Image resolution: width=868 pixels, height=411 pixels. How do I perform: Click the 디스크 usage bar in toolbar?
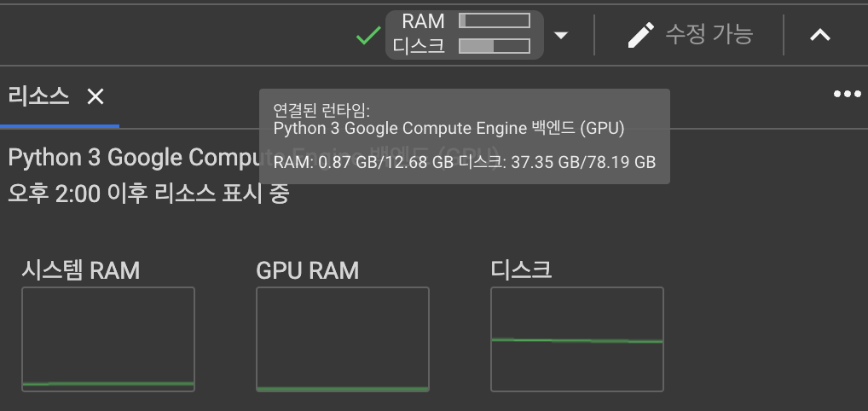(x=495, y=46)
